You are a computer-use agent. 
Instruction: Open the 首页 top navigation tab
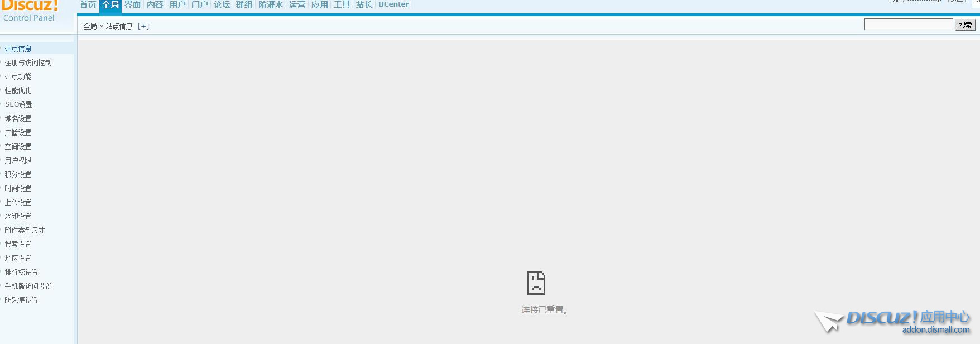(x=88, y=5)
